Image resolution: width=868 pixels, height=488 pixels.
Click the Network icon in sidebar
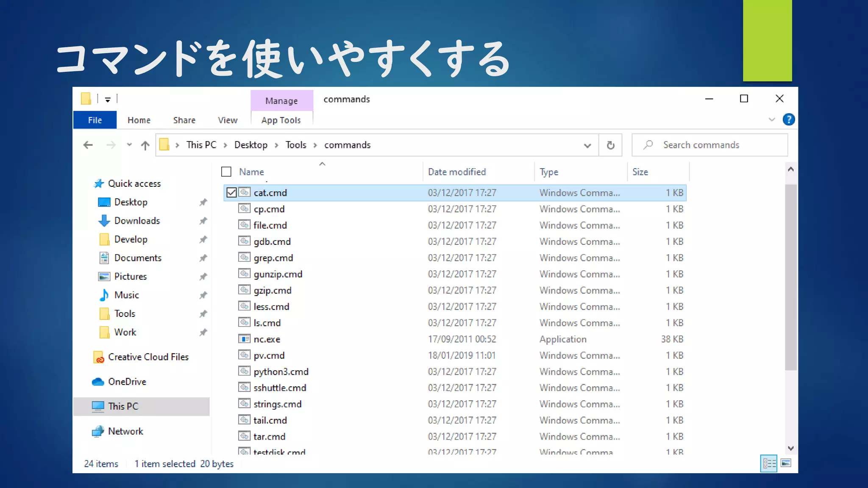pos(98,431)
